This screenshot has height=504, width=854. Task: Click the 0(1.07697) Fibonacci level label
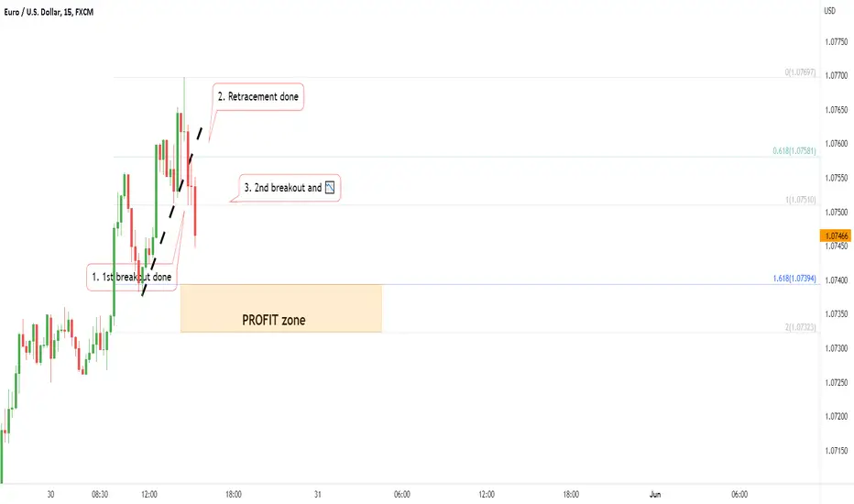coord(800,72)
